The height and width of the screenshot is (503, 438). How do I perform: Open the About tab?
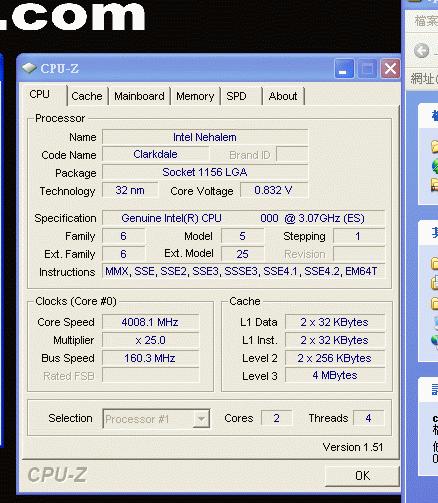[283, 96]
